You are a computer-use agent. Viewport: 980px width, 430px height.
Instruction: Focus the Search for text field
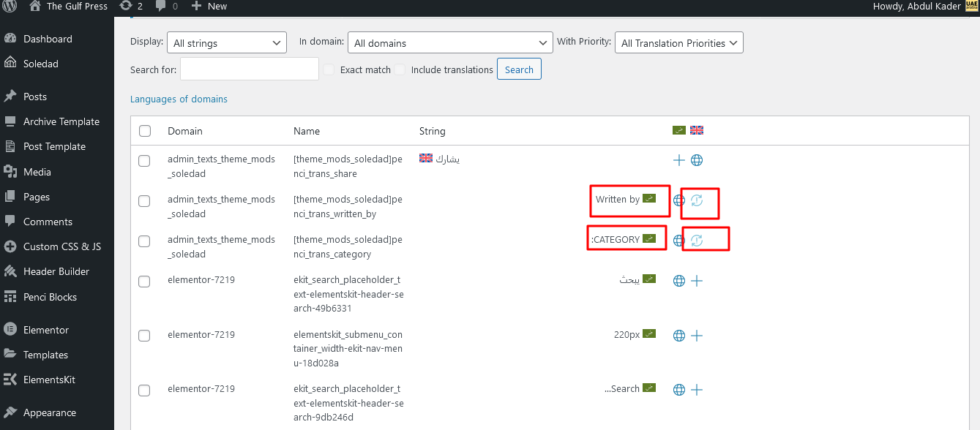point(250,69)
